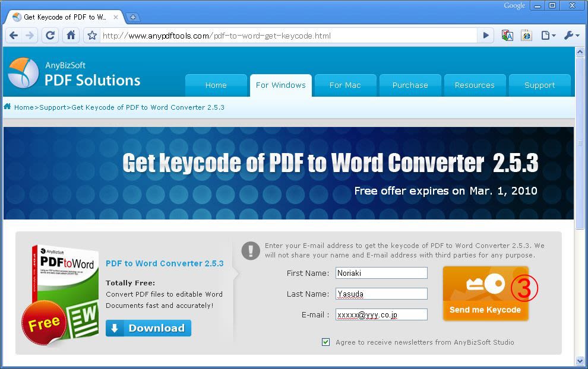This screenshot has width=588, height=369.
Task: Click into the E-mail input field
Action: tap(381, 314)
